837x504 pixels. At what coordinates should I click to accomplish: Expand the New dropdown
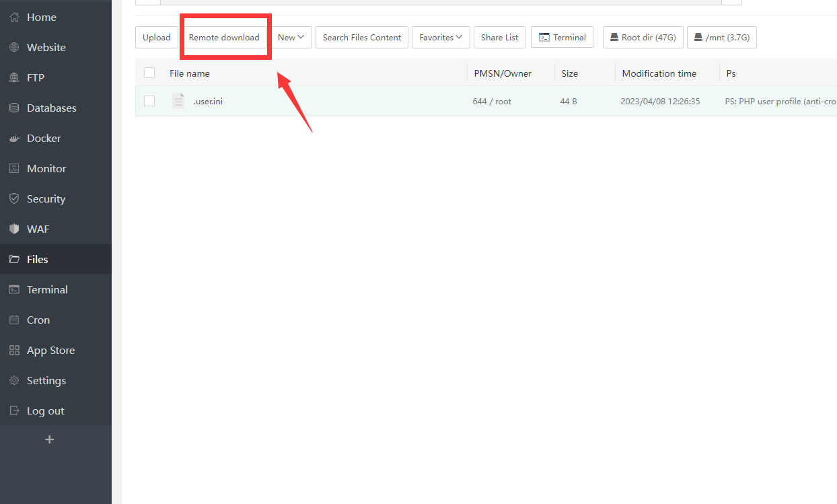pyautogui.click(x=291, y=38)
